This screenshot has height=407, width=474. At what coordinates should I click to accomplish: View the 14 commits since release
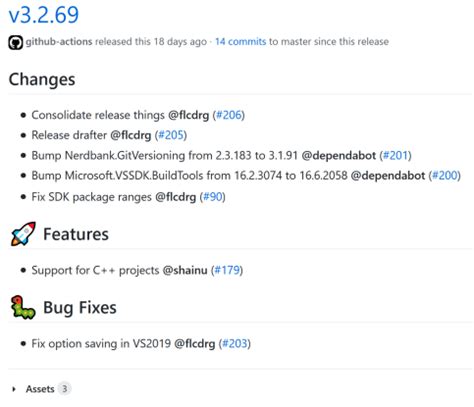pyautogui.click(x=240, y=42)
